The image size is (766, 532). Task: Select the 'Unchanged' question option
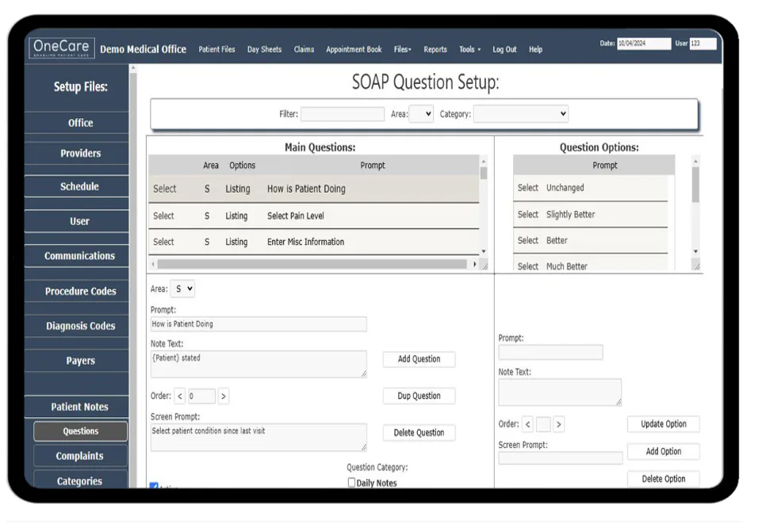[x=590, y=188]
